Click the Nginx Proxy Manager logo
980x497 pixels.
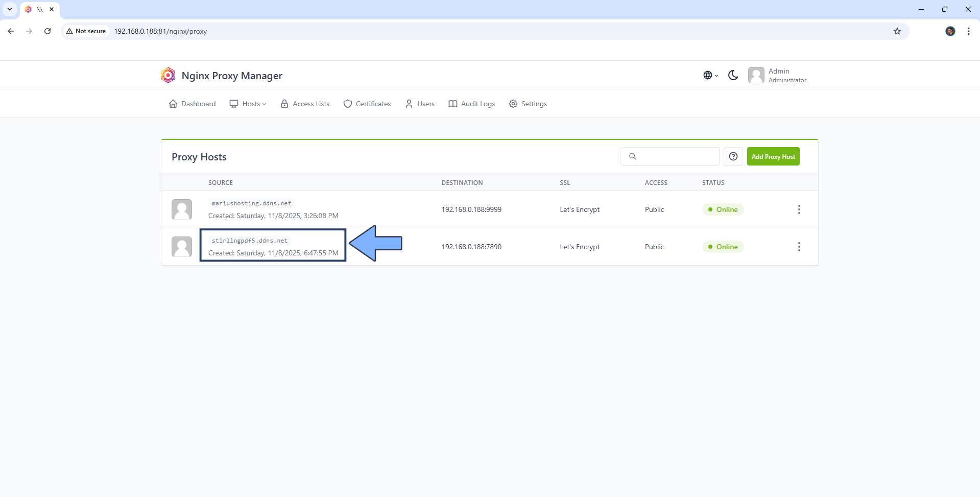[168, 75]
